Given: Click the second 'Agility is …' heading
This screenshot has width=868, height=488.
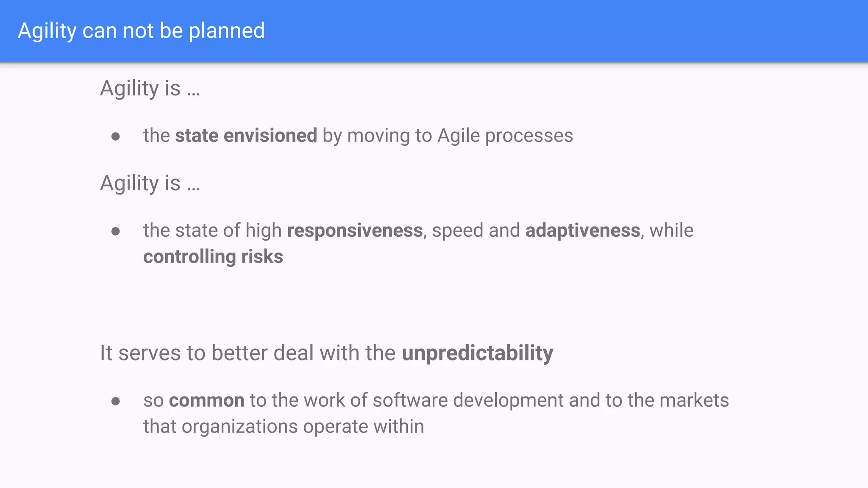Looking at the screenshot, I should point(150,184).
